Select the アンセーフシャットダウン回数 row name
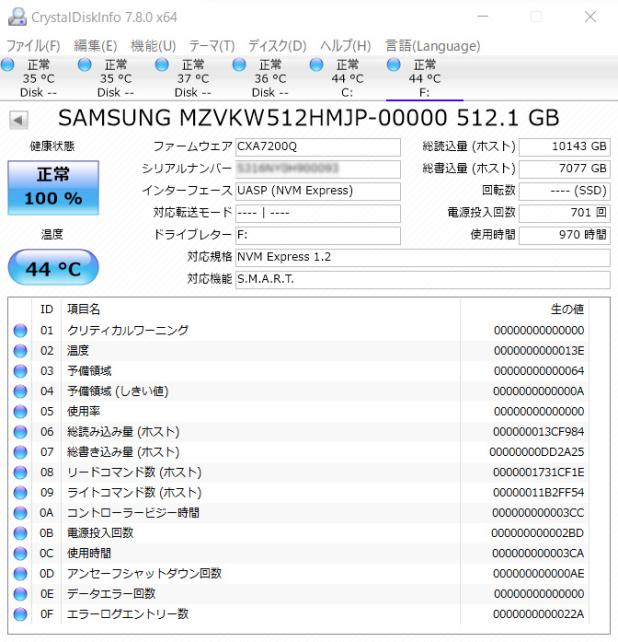The height and width of the screenshot is (642, 618). (x=144, y=574)
